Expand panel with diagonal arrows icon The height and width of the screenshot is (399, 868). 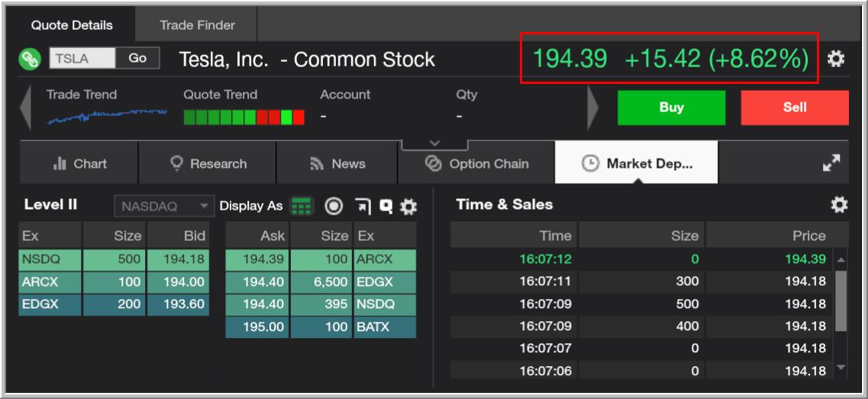coord(831,162)
